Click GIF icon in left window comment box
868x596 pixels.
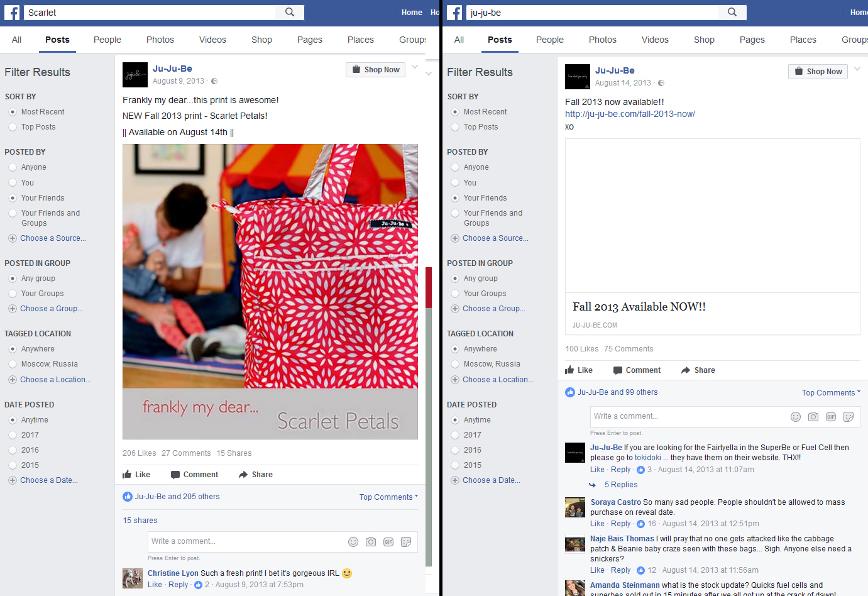[388, 542]
